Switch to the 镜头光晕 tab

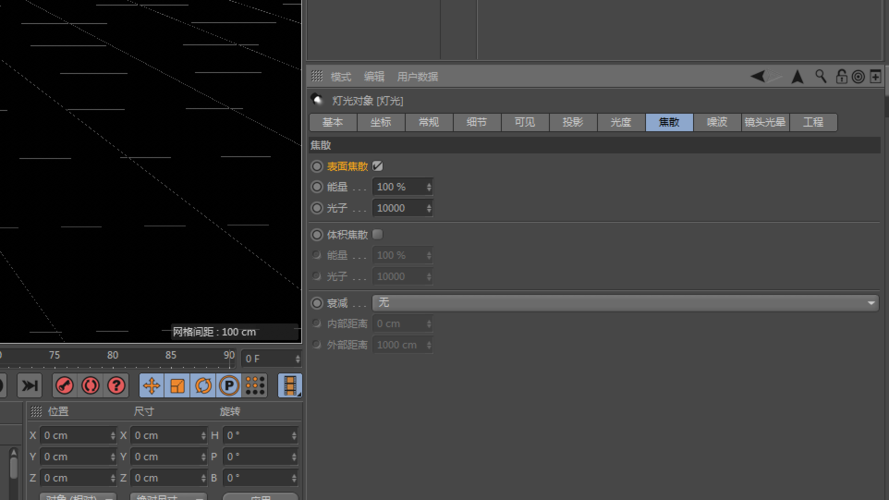point(764,122)
